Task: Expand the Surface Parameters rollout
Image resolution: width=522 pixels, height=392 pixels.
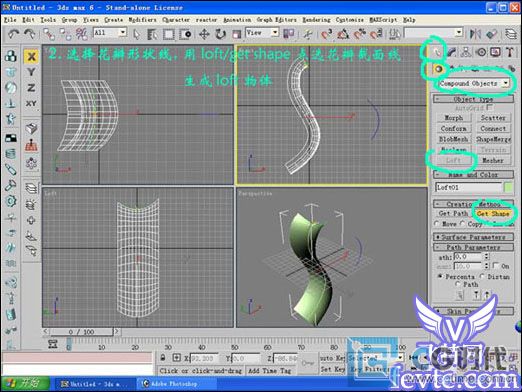Action: pos(473,237)
